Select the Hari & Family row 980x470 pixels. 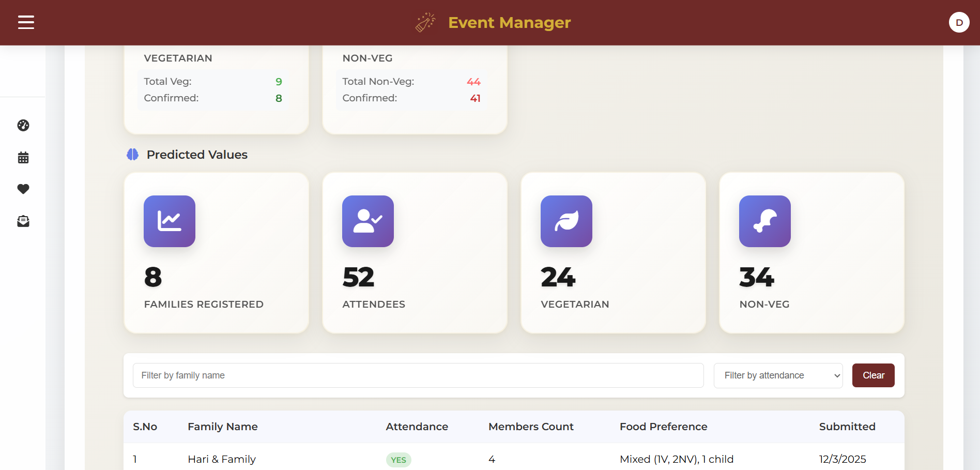click(222, 459)
